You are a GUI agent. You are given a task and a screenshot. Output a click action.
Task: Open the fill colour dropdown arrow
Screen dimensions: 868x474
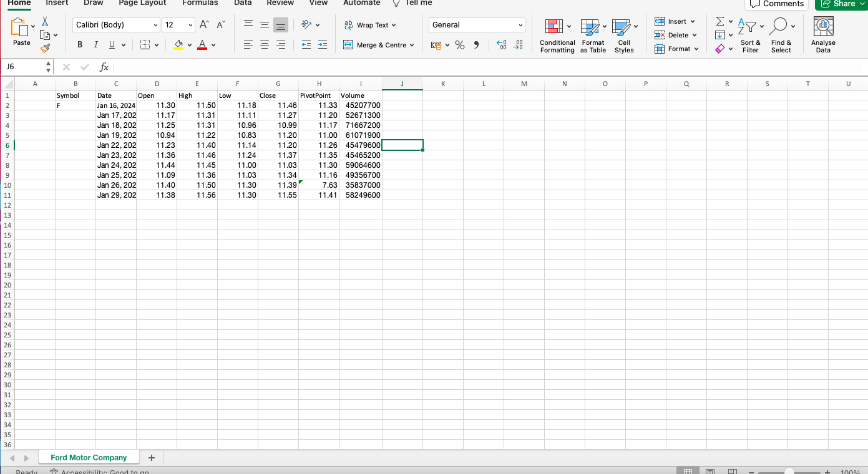[x=189, y=45]
